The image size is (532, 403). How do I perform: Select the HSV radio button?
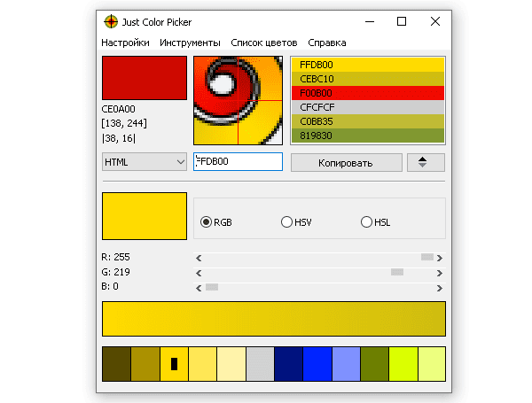(x=286, y=222)
